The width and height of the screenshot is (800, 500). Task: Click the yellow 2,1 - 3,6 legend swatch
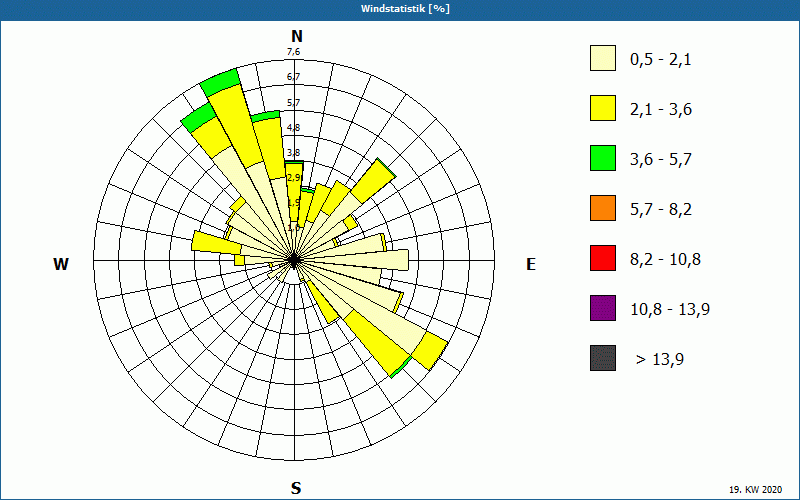click(x=603, y=108)
